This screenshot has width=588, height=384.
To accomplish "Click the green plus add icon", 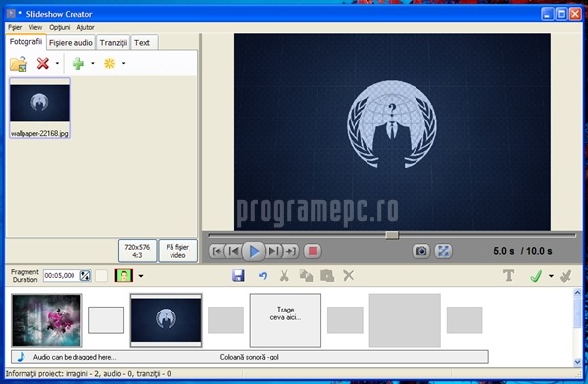I will pos(78,63).
